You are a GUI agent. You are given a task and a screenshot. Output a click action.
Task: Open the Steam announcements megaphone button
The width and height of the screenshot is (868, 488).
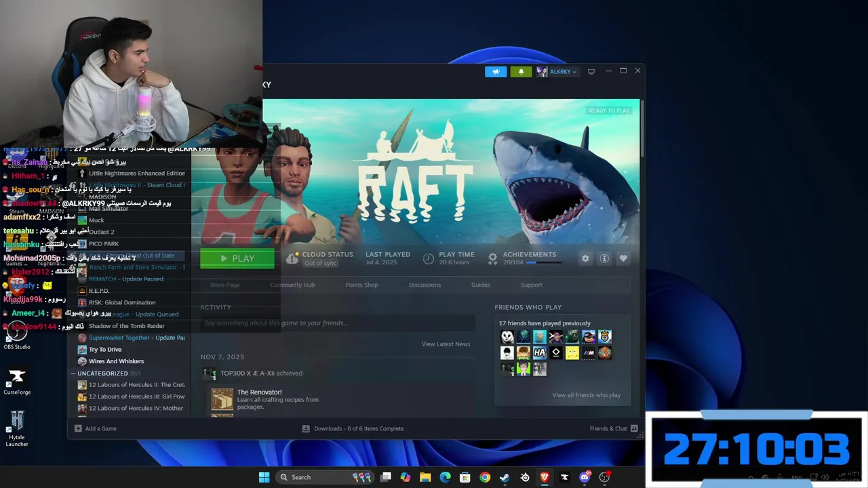pyautogui.click(x=496, y=72)
